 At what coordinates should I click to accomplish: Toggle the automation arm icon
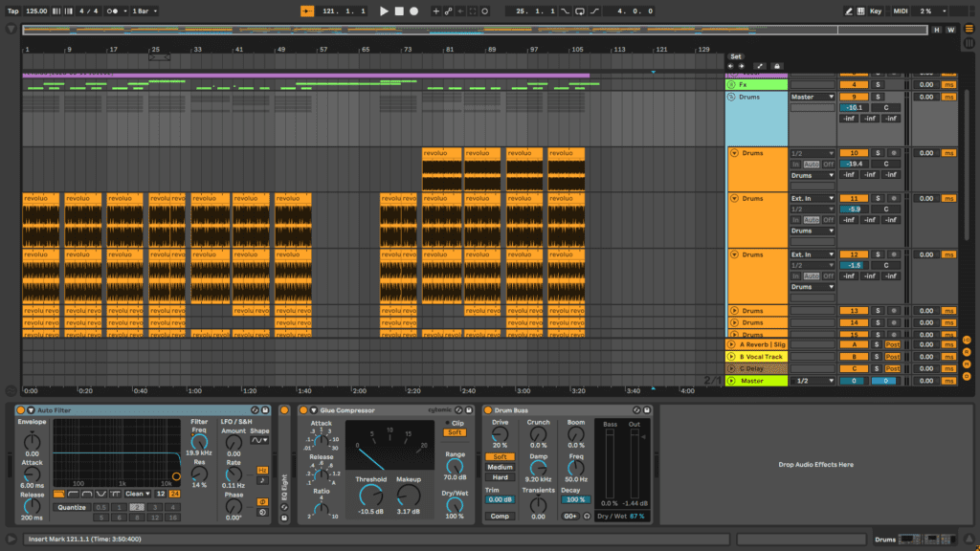pos(448,11)
